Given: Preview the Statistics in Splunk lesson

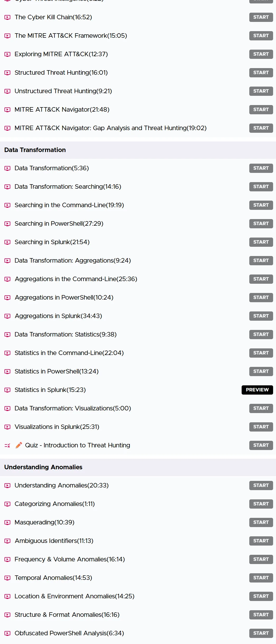Looking at the screenshot, I should click(x=257, y=390).
